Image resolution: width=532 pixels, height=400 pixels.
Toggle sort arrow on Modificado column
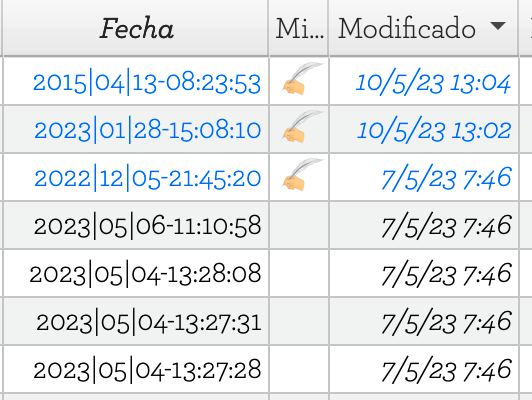coord(498,26)
